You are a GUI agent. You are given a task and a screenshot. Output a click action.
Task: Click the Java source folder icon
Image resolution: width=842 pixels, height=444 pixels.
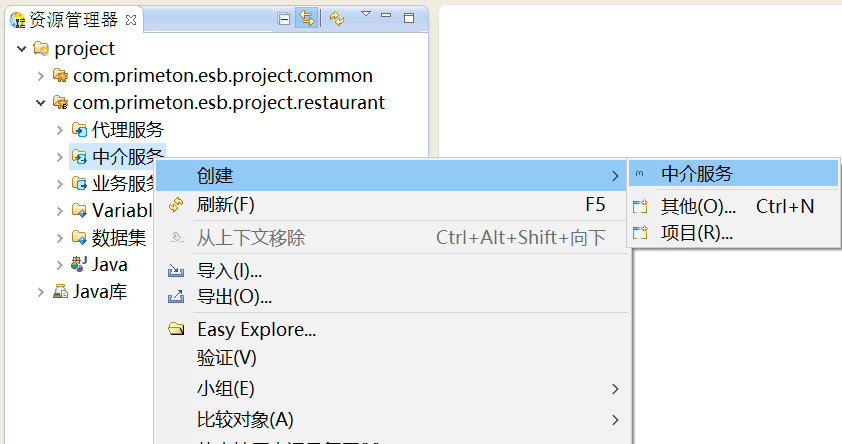79,265
